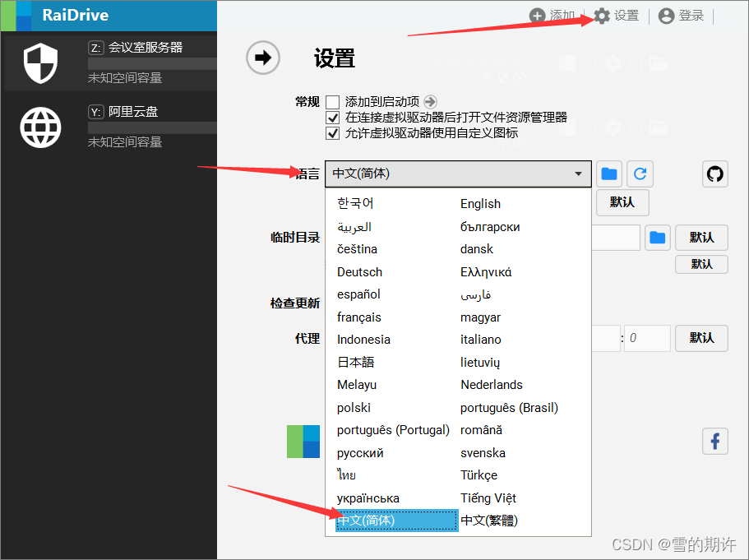The height and width of the screenshot is (560, 749).
Task: Open Settings gear icon in top bar
Action: click(602, 16)
